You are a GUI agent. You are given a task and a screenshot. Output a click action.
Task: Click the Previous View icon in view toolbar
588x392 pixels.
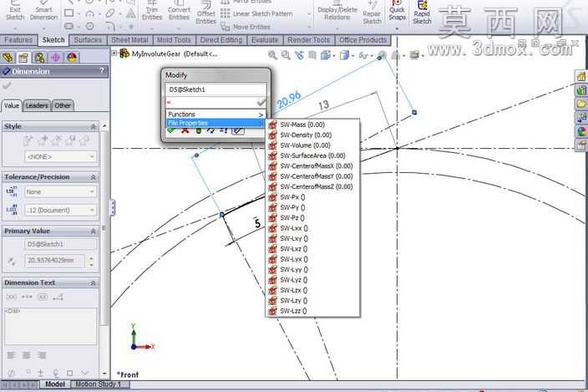click(299, 55)
